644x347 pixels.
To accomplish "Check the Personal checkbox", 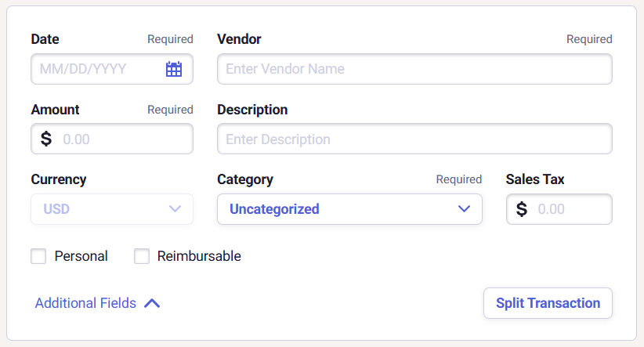I will tap(38, 256).
